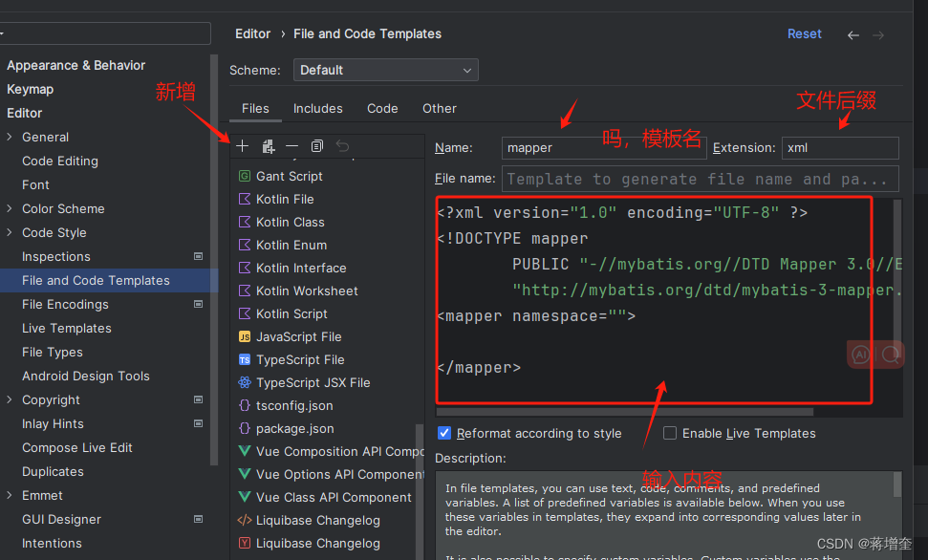The image size is (928, 560).
Task: Switch to the Other tab
Action: [439, 108]
